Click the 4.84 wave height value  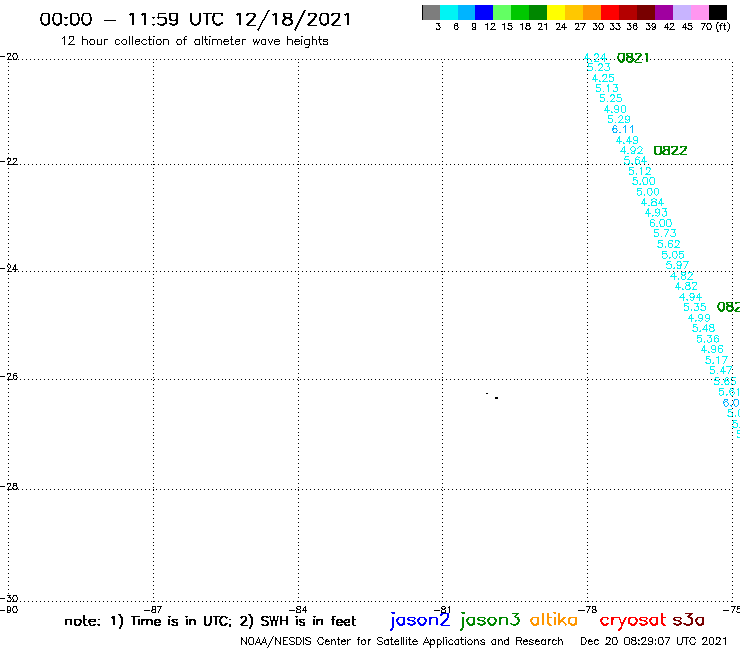pyautogui.click(x=652, y=202)
